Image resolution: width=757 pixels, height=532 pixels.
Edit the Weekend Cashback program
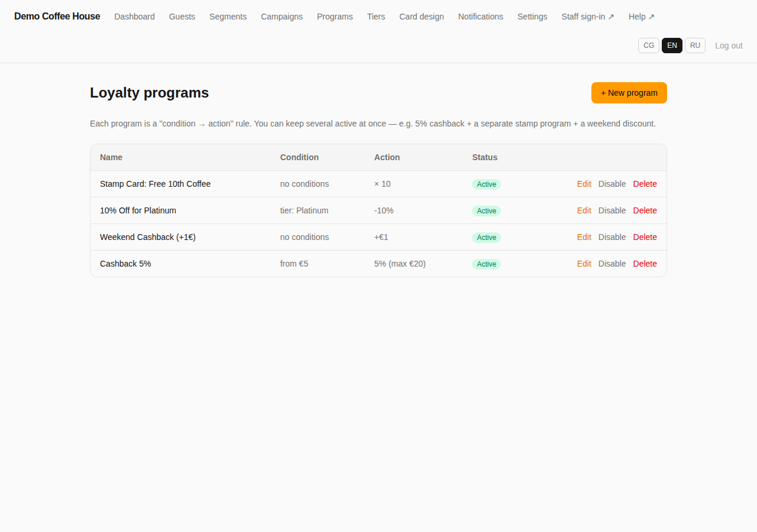pos(584,237)
